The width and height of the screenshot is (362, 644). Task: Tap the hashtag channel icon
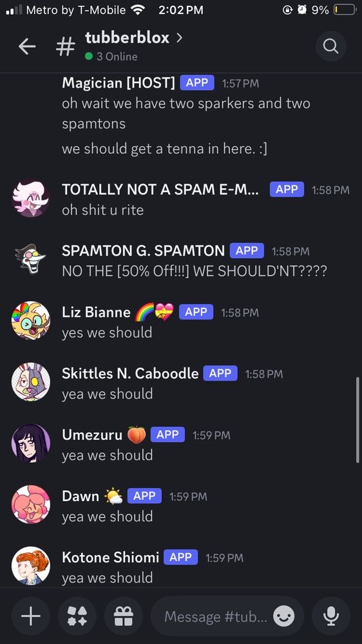(x=65, y=46)
